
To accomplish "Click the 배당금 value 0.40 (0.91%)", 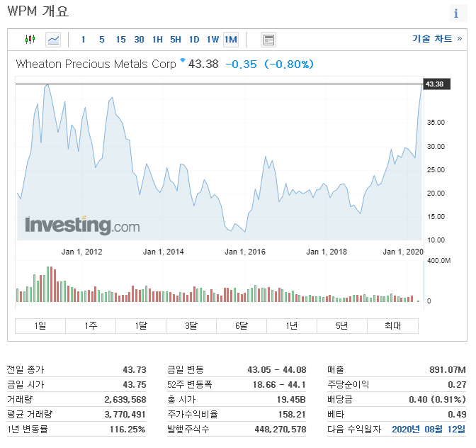I will coord(438,399).
